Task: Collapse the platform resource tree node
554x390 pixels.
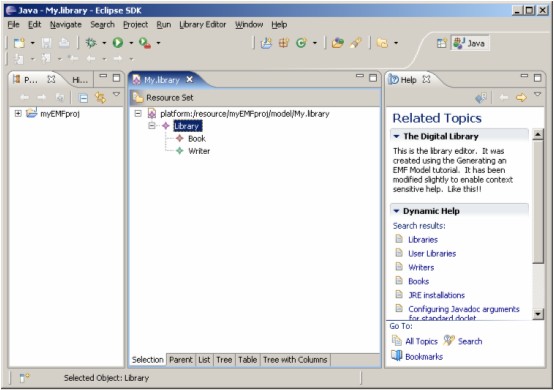Action: tap(138, 113)
